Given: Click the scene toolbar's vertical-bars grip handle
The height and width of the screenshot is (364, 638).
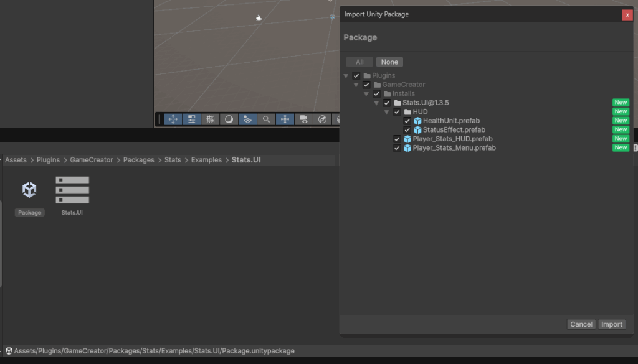Looking at the screenshot, I should tap(159, 119).
